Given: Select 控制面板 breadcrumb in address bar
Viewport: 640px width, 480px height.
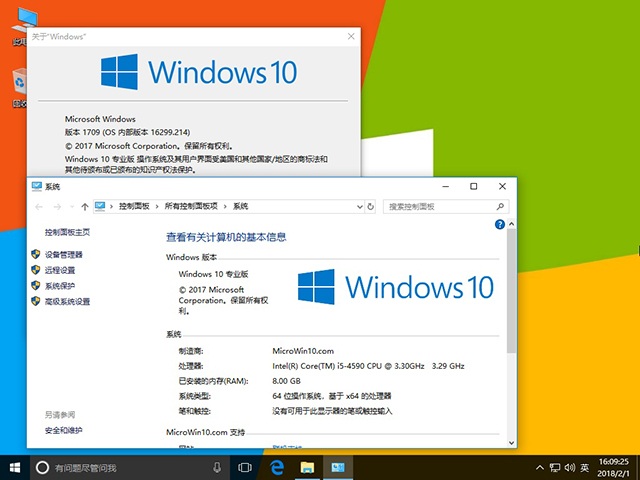Looking at the screenshot, I should 134,207.
